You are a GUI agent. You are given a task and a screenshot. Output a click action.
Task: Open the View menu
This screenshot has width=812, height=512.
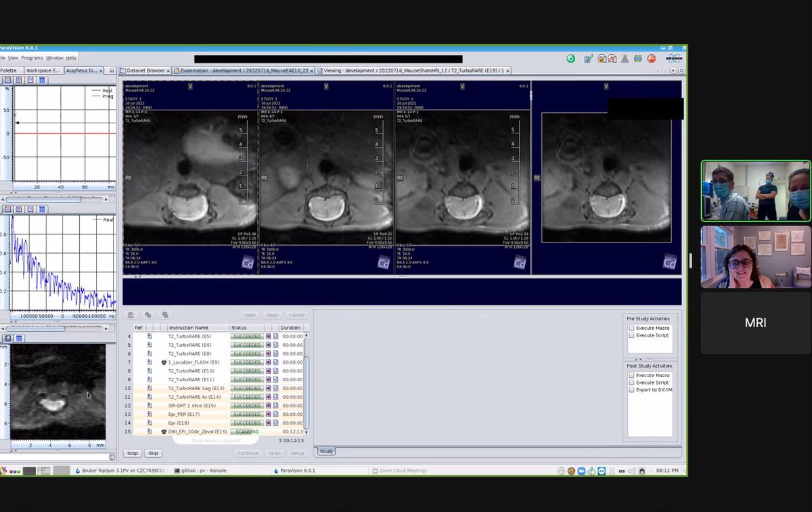13,58
